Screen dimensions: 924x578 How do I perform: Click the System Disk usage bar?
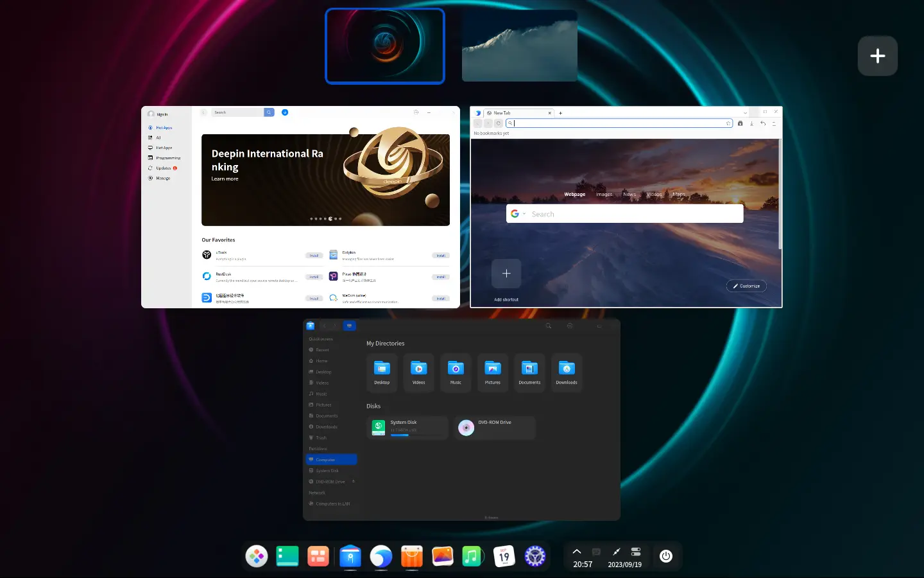pyautogui.click(x=400, y=435)
